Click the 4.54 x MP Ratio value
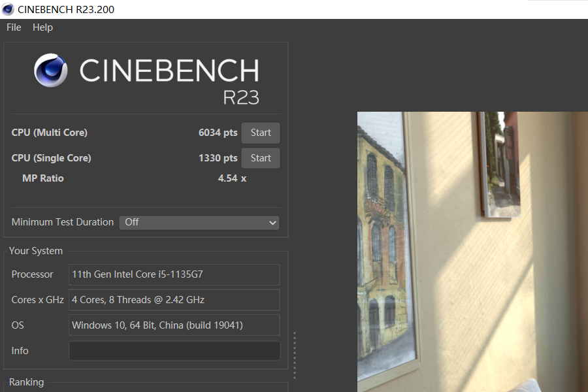 pyautogui.click(x=232, y=178)
